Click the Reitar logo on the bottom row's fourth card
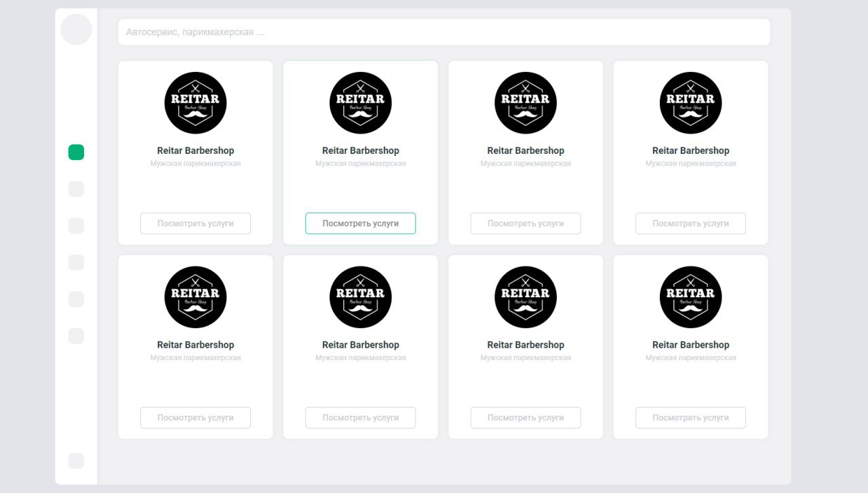Image resolution: width=868 pixels, height=493 pixels. pos(690,297)
